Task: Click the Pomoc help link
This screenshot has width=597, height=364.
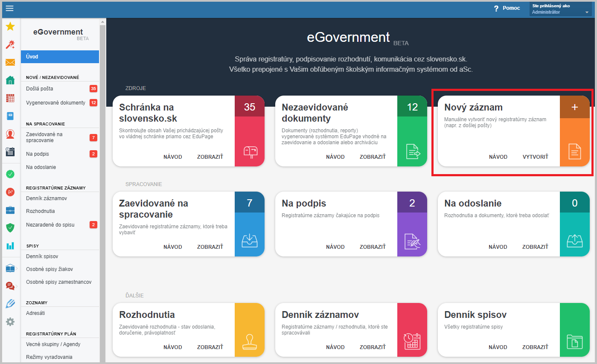Action: click(x=511, y=8)
